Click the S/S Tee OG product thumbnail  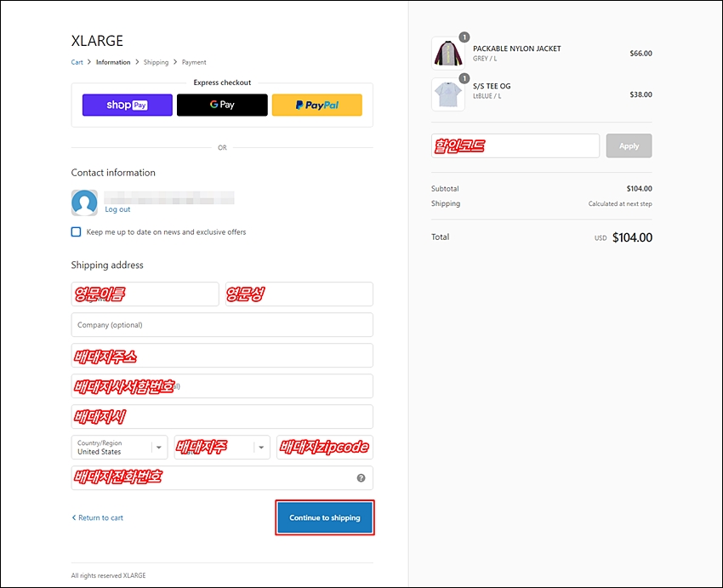447,94
